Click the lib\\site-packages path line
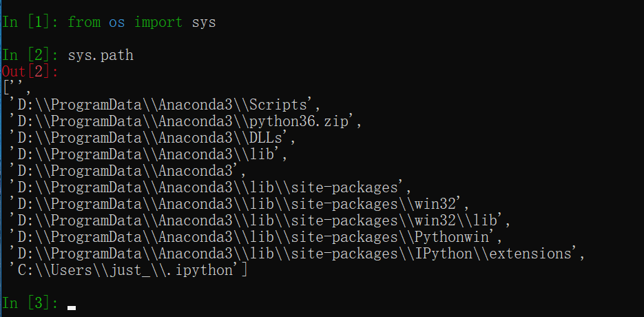 pyautogui.click(x=210, y=187)
